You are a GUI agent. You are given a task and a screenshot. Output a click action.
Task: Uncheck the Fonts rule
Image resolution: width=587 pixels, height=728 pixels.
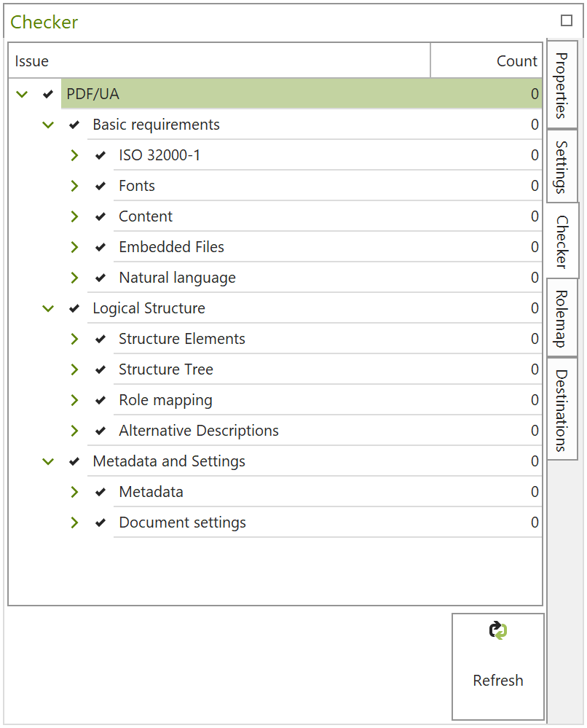[x=101, y=186]
